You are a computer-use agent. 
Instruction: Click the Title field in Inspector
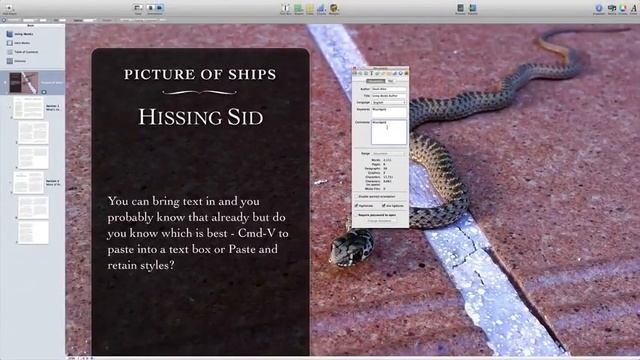(389, 96)
